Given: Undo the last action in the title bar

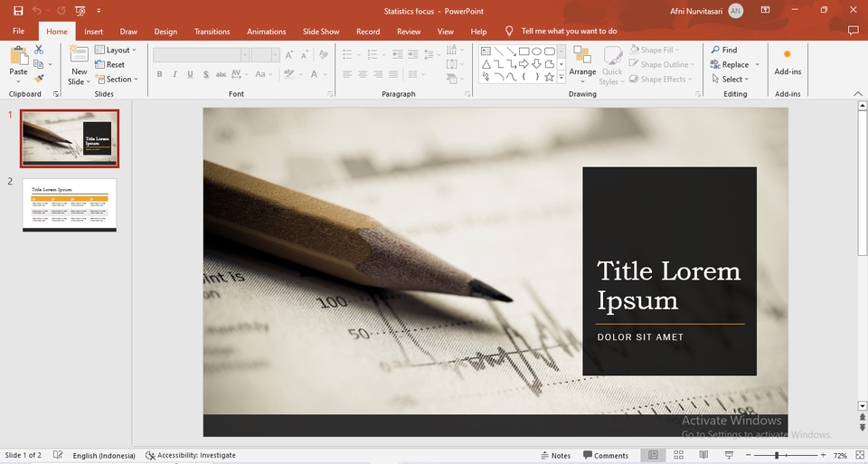Looking at the screenshot, I should coord(36,11).
